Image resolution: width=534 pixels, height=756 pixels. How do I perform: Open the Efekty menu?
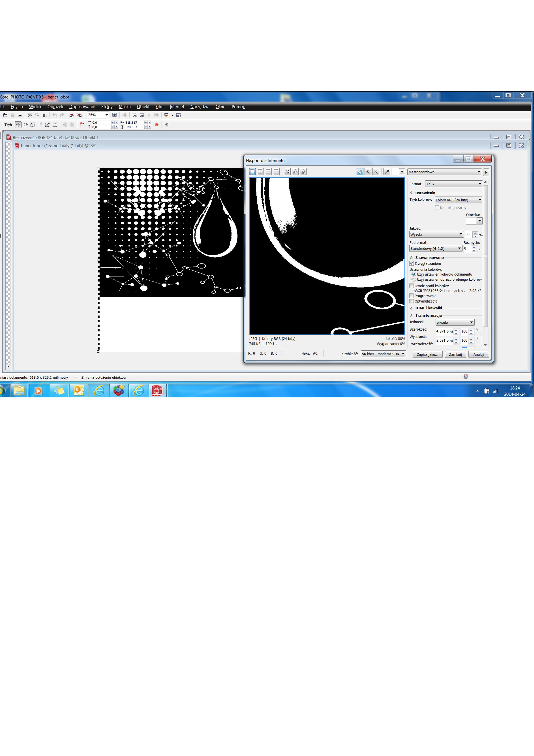[107, 107]
